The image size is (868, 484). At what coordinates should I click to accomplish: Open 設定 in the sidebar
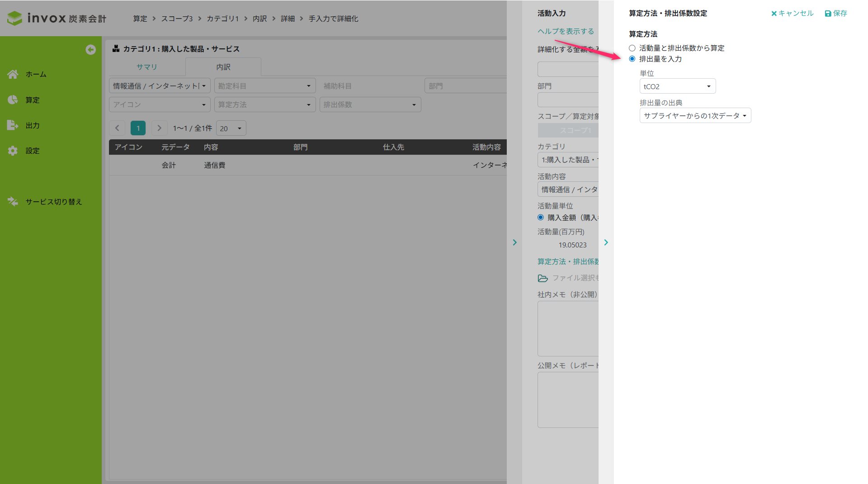[33, 151]
